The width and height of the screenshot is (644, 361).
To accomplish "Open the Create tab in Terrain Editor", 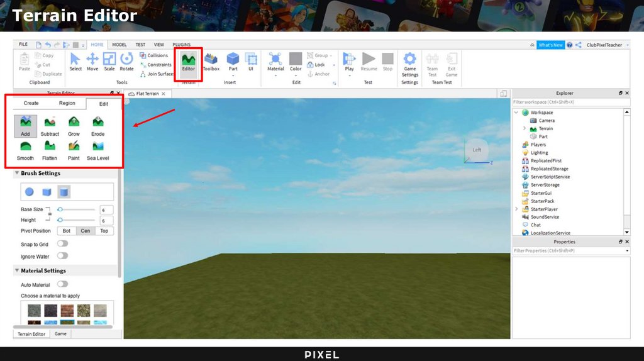I will tap(31, 103).
